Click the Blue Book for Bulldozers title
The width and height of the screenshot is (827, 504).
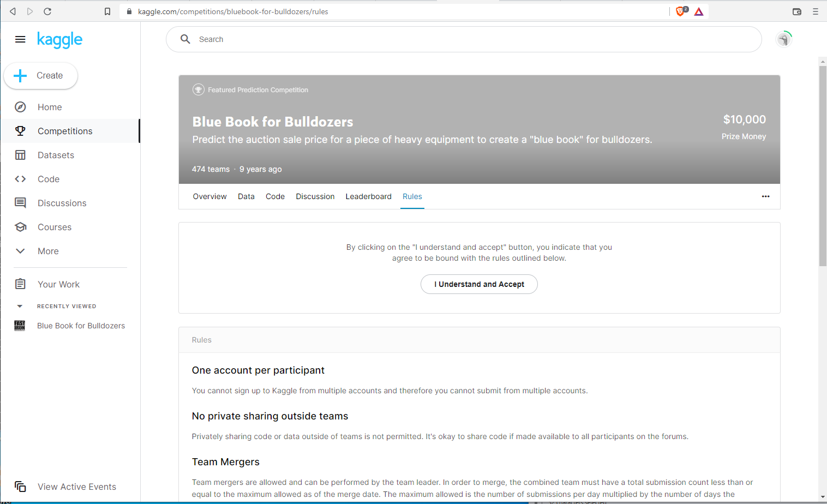(273, 122)
